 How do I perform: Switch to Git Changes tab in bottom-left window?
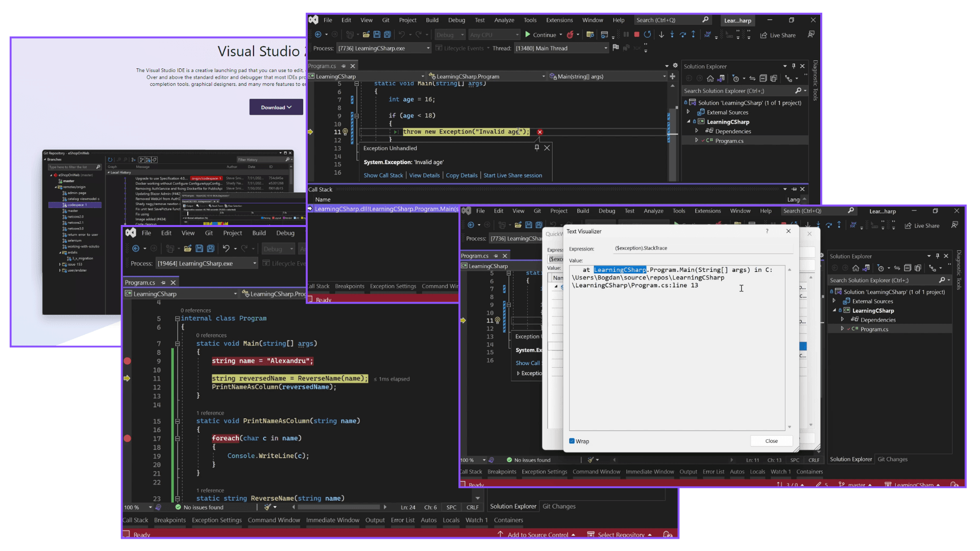(x=559, y=507)
